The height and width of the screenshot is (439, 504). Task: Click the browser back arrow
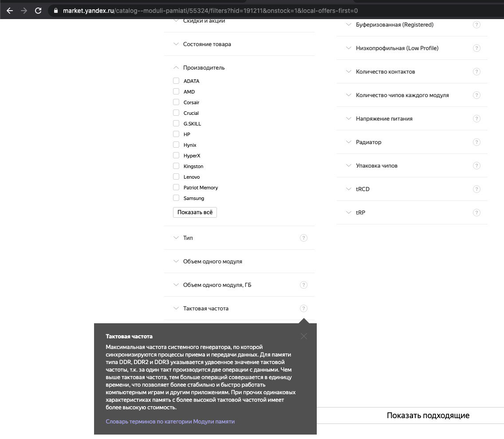pyautogui.click(x=10, y=10)
